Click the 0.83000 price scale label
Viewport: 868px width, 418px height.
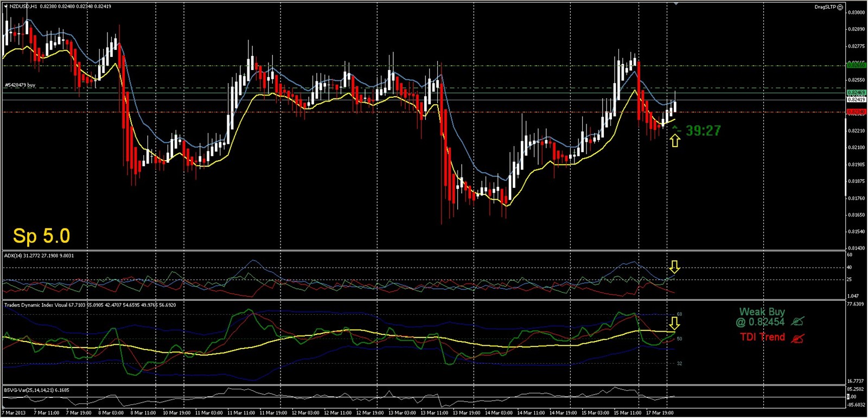(x=856, y=12)
